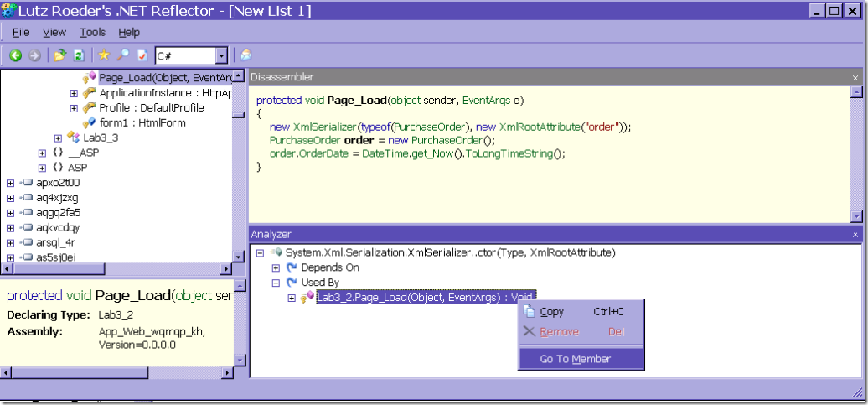Open Search with the magnifier icon
This screenshot has width=868, height=405.
pos(123,55)
